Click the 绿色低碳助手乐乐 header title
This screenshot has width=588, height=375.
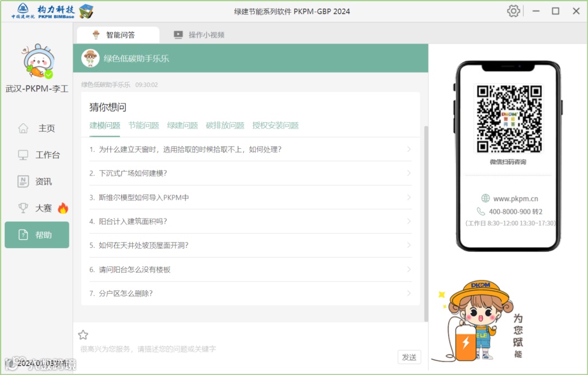coord(137,58)
